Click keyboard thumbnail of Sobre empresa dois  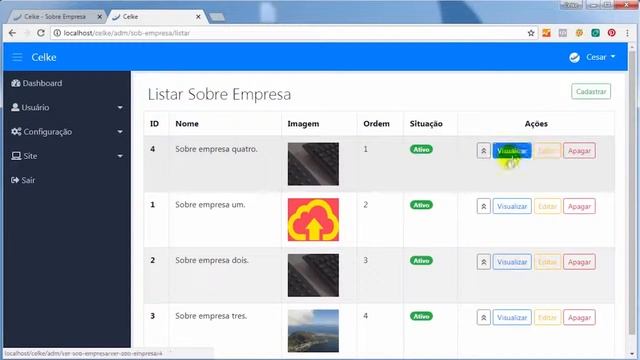coord(313,275)
